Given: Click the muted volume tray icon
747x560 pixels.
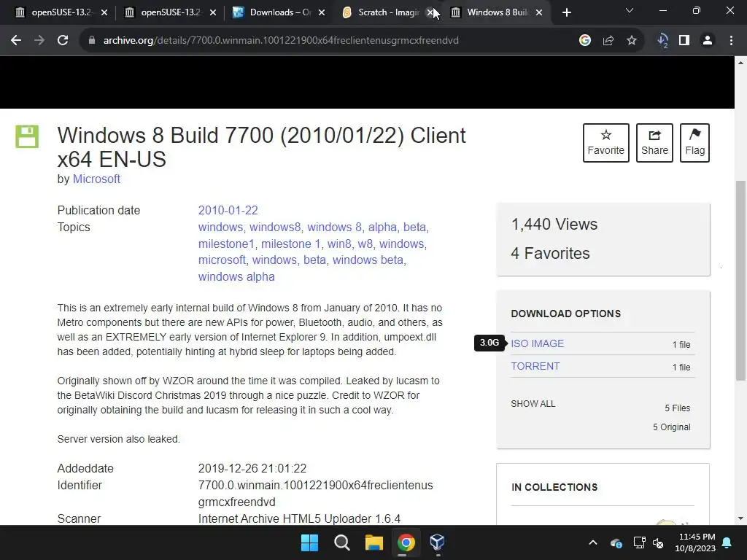Looking at the screenshot, I should click(659, 542).
